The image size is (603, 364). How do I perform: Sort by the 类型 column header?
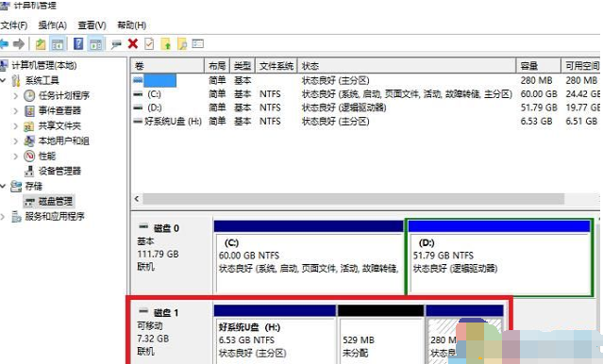pos(243,66)
